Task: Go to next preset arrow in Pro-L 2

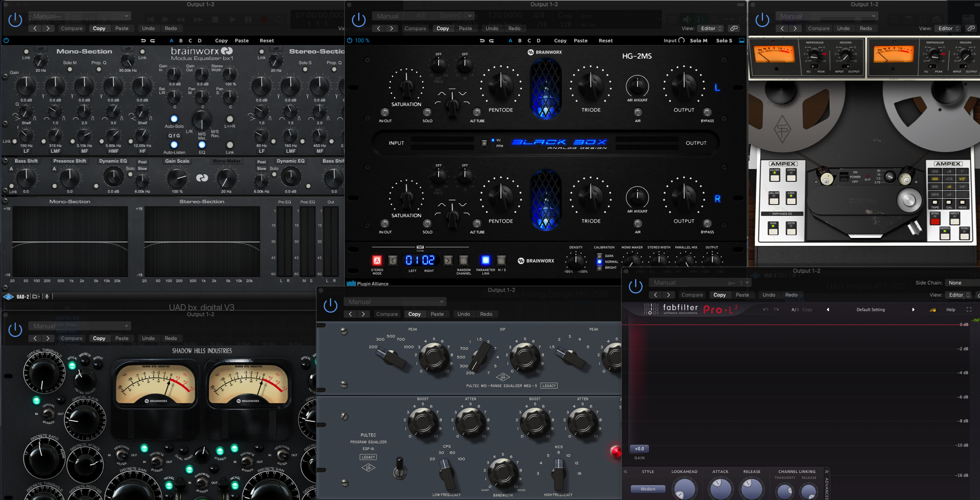Action: [x=913, y=310]
